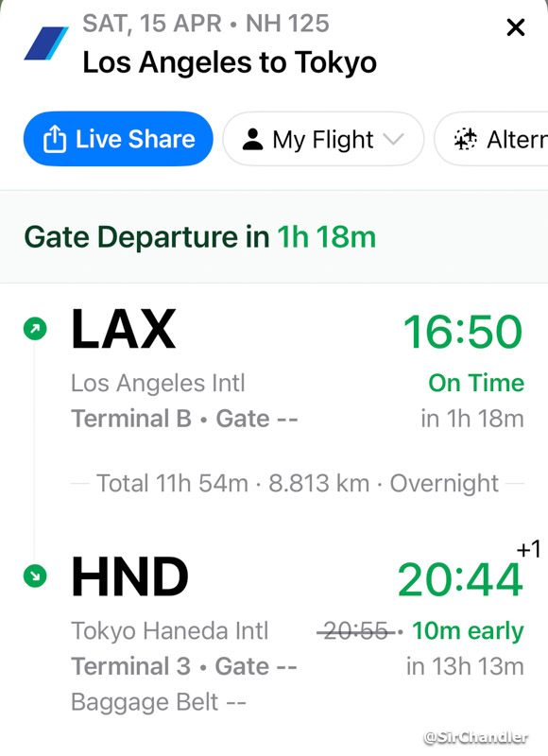Viewport: 548px width, 756px height.
Task: Tap the 20:44 arrival time
Action: click(x=460, y=579)
